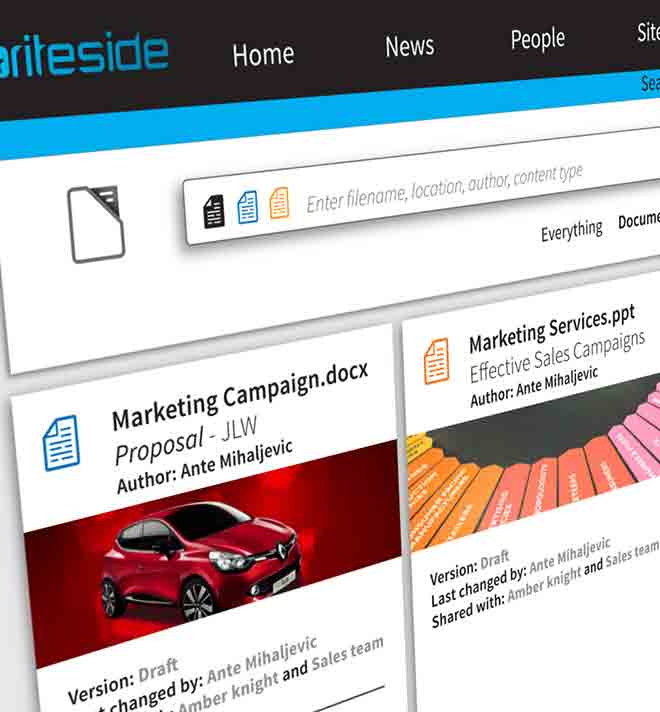The width and height of the screenshot is (660, 712).
Task: Click the blue document filter icon
Action: click(248, 207)
